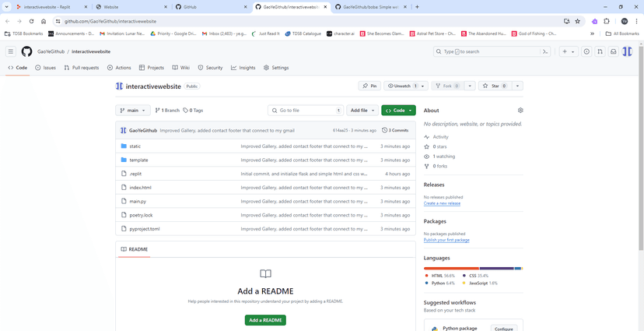Open the green Code dropdown
Screen dimensions: 644x331
pyautogui.click(x=398, y=111)
